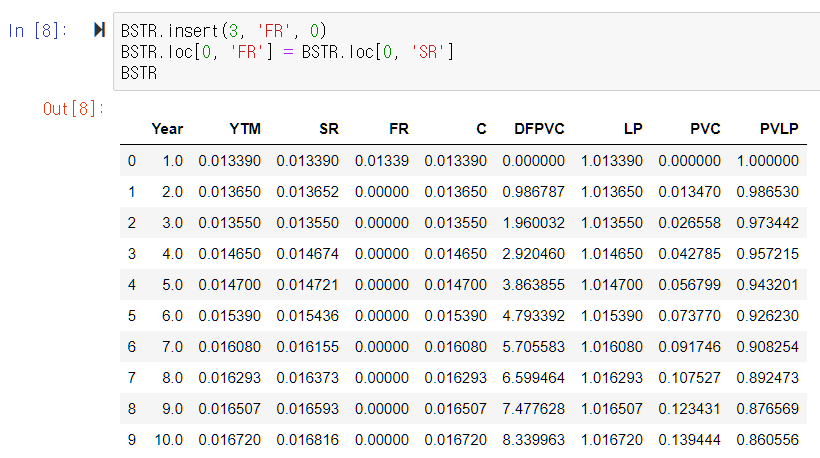
Task: Click the PVC value 0.042785
Action: point(689,254)
